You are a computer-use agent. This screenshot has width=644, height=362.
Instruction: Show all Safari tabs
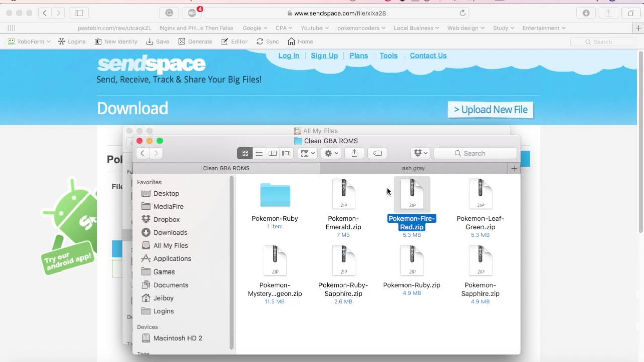click(631, 13)
